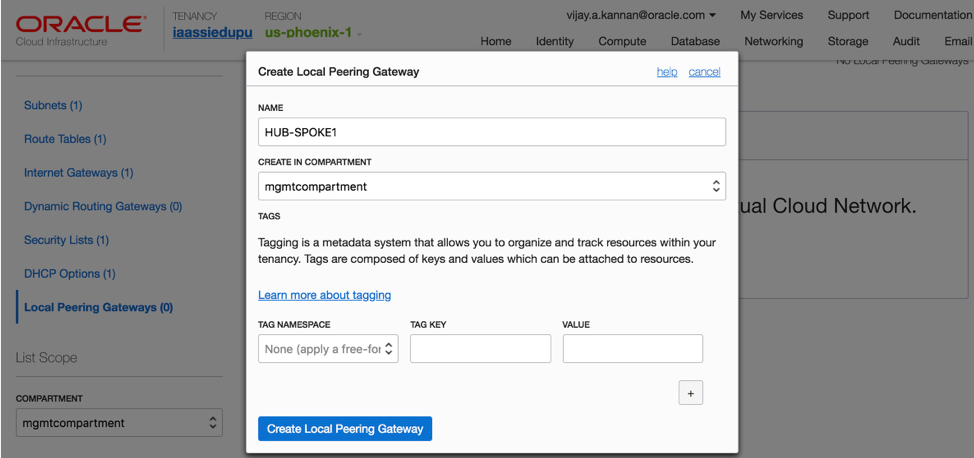Go to the Compute menu

622,41
